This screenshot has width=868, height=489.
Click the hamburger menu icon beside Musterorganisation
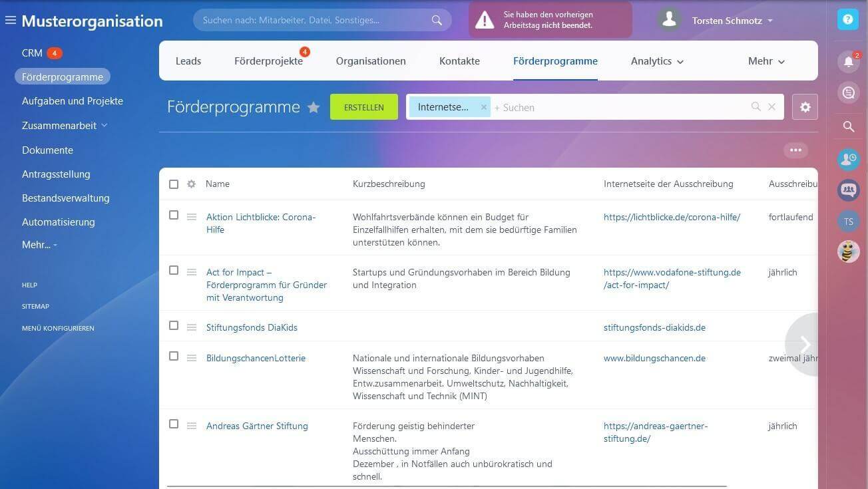click(x=10, y=21)
